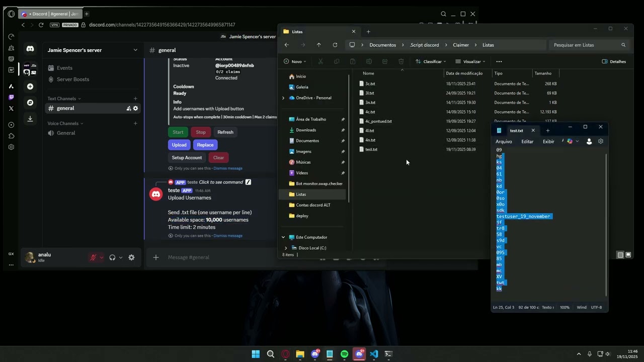644x362 pixels.
Task: Select 4c_pontued.txt file in Explorer
Action: pos(378,121)
